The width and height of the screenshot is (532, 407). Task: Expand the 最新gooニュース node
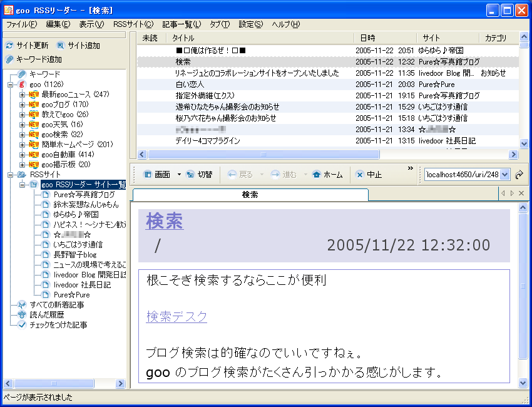click(x=22, y=95)
